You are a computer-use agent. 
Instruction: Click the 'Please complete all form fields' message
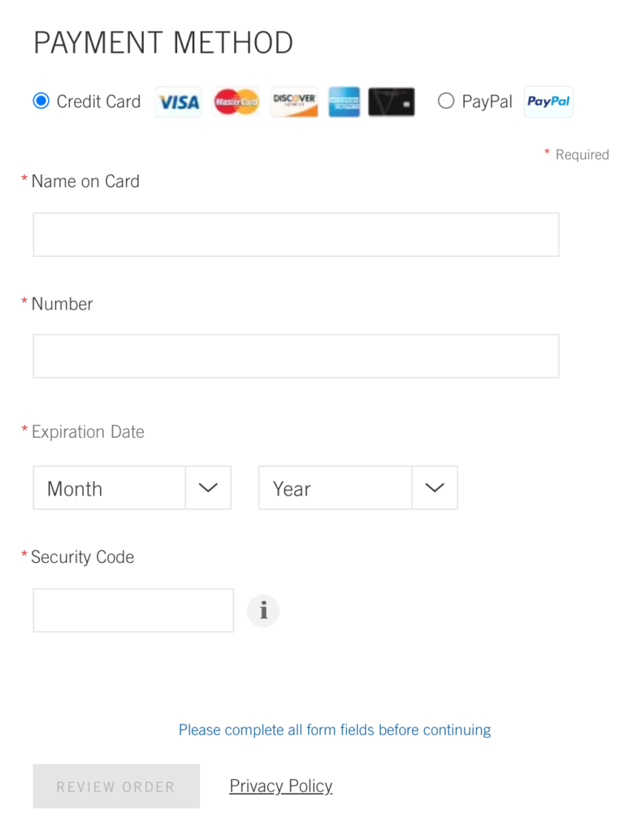point(335,730)
